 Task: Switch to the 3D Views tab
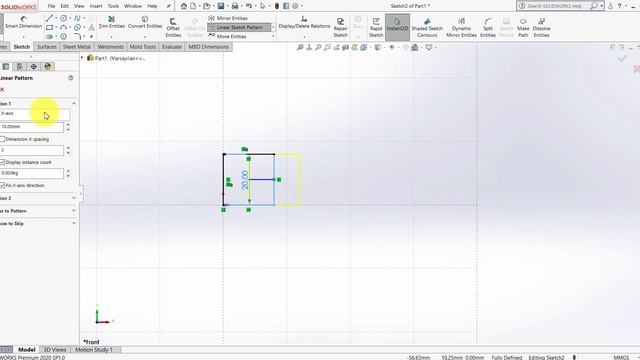point(55,350)
